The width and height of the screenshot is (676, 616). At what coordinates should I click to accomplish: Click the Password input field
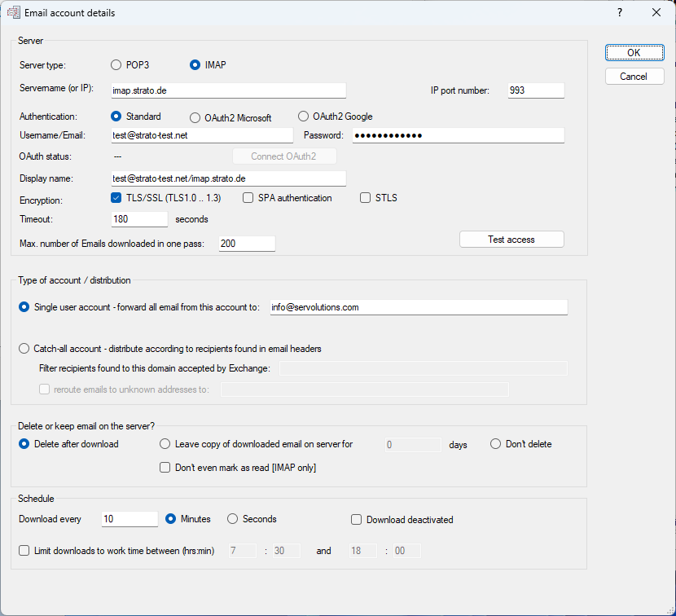(458, 135)
